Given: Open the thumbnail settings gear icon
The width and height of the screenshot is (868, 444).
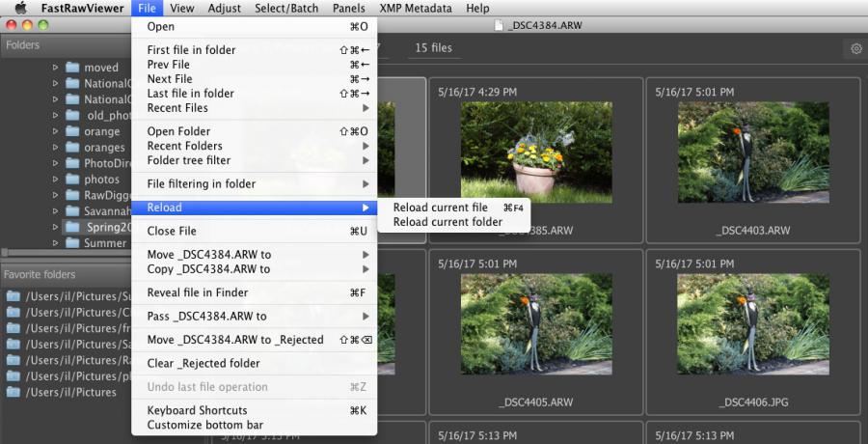Looking at the screenshot, I should point(854,48).
